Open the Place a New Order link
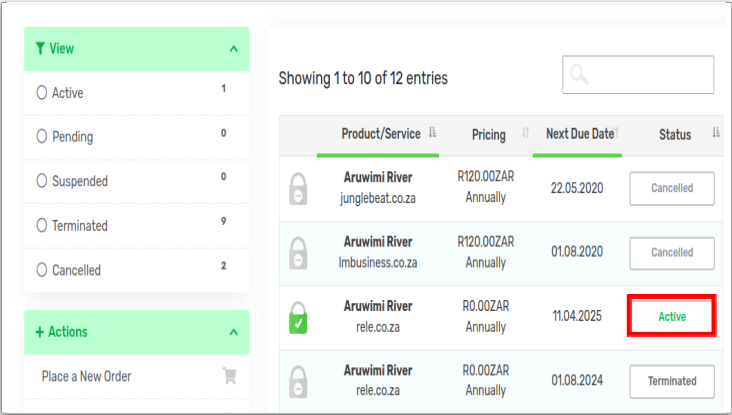732x415 pixels. tap(87, 376)
